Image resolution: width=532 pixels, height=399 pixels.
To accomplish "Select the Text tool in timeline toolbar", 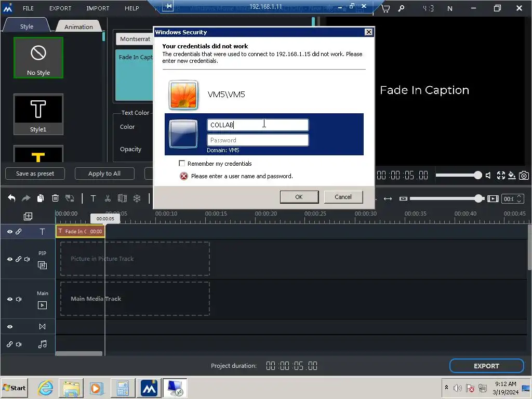I will (x=93, y=198).
